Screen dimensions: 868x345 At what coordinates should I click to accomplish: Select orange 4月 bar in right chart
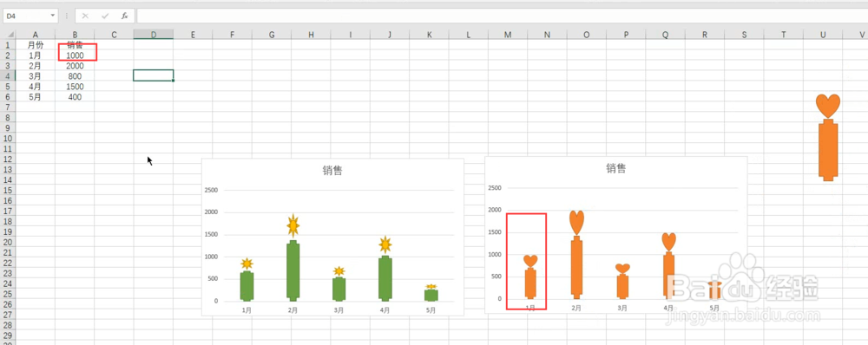pyautogui.click(x=668, y=275)
